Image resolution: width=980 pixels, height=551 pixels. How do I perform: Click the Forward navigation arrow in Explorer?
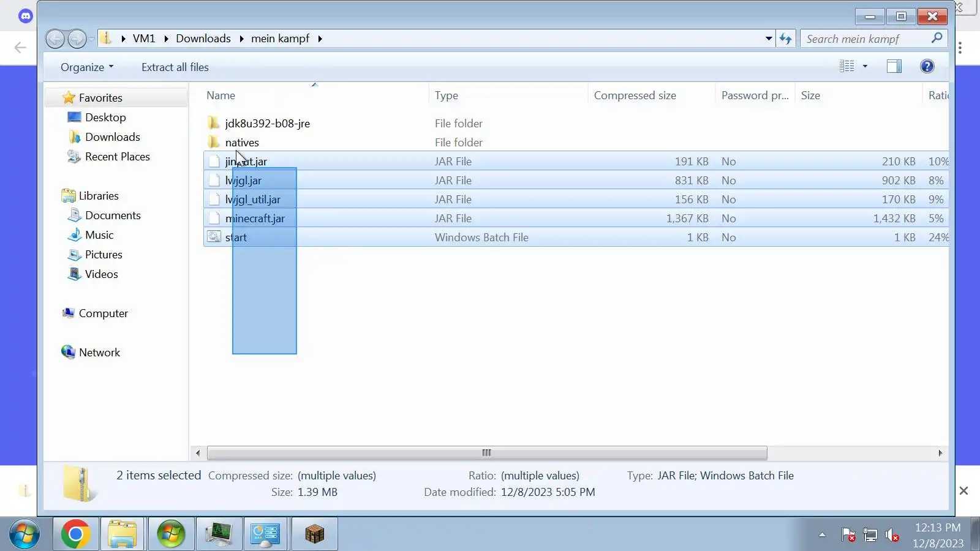[77, 39]
